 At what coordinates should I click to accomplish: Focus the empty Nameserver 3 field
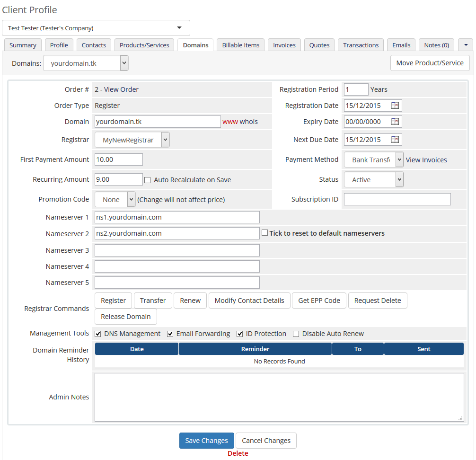(x=177, y=250)
